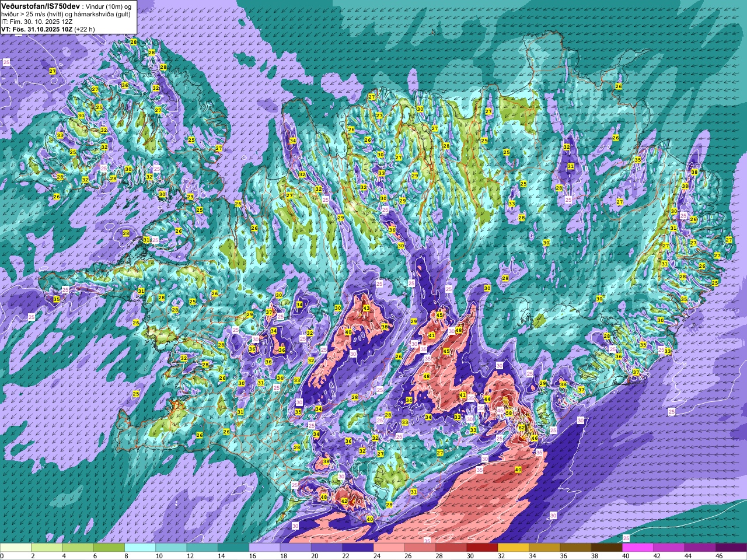Select the orchid swatch between 42 and 44
Screen dimensions: 747x560
669,548
